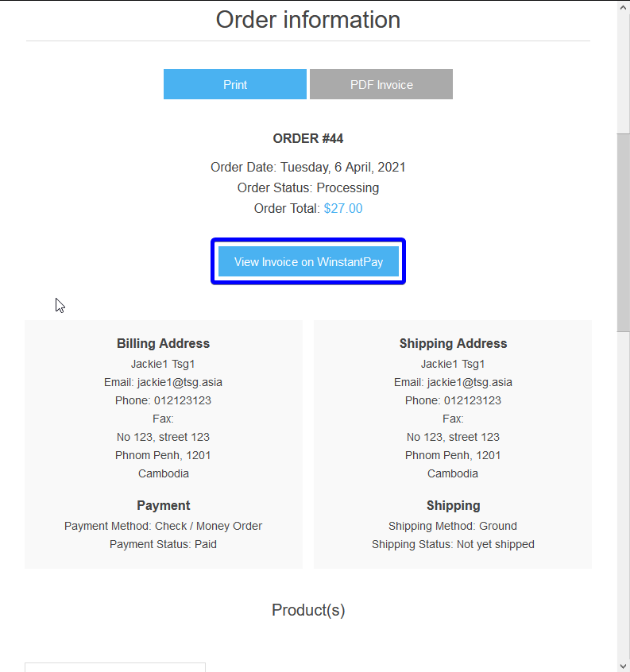630x672 pixels.
Task: Click billing Phone: 012123123
Action: (x=164, y=400)
